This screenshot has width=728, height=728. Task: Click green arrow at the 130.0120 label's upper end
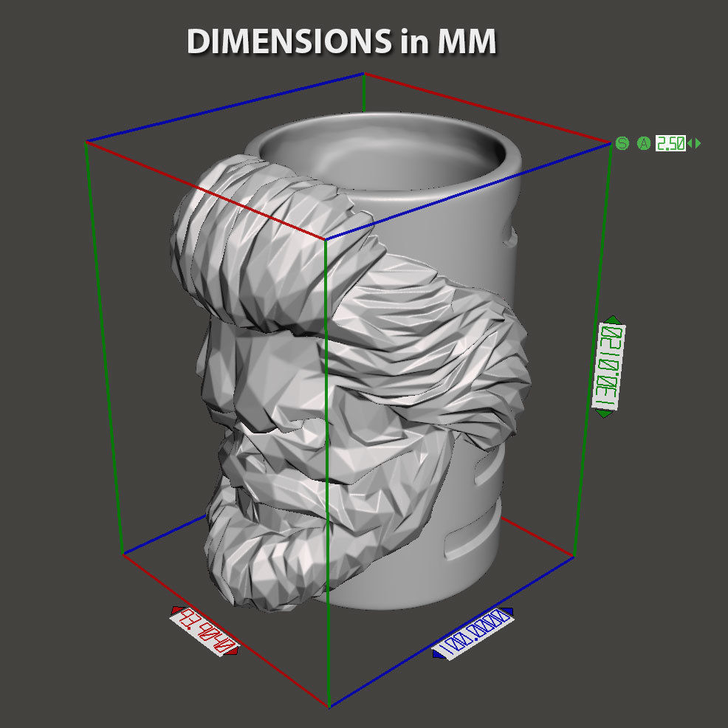pos(614,320)
